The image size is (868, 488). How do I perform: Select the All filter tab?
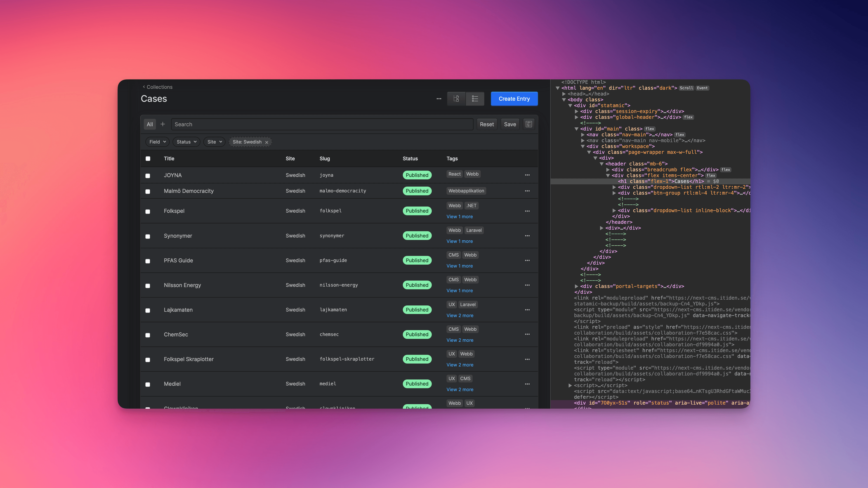tap(150, 124)
